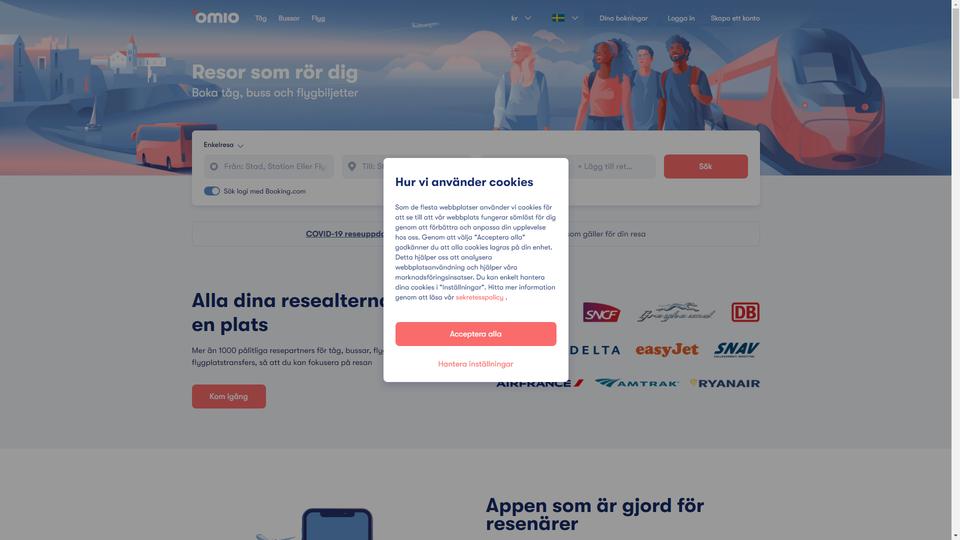This screenshot has height=540, width=960.
Task: Open the sekretesspolicy link
Action: click(x=479, y=297)
